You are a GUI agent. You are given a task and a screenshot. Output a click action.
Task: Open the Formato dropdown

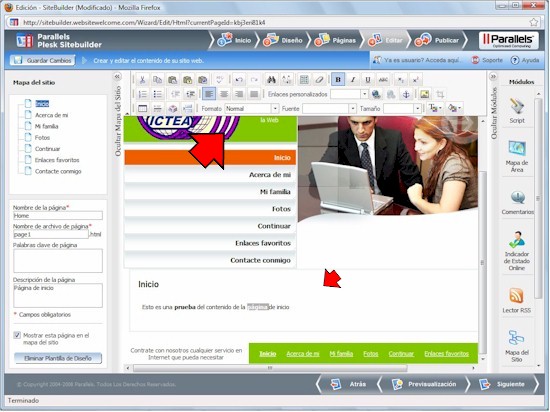tap(252, 109)
